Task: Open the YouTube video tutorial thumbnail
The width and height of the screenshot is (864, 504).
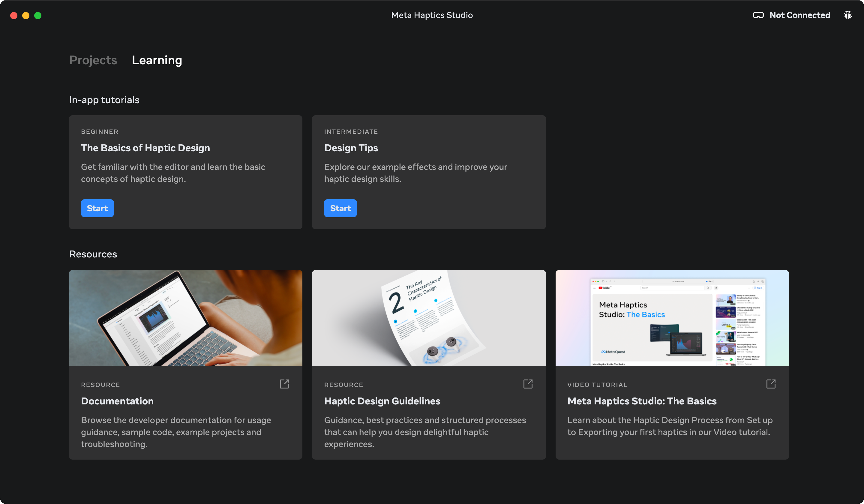Action: click(672, 318)
